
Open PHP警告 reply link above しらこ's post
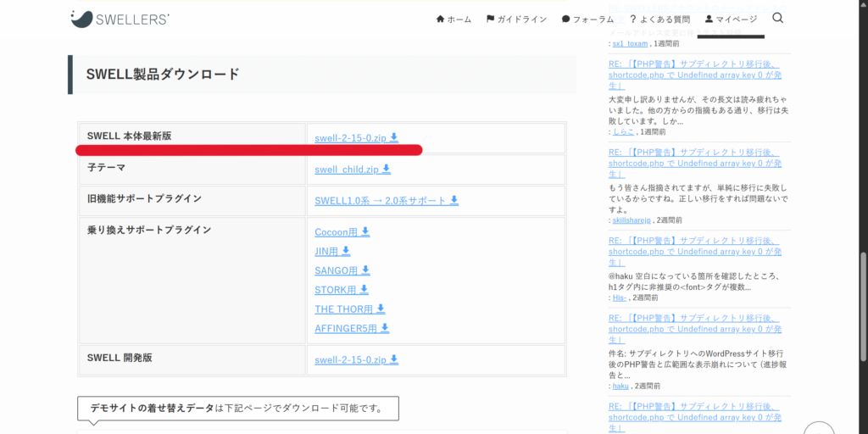click(695, 75)
